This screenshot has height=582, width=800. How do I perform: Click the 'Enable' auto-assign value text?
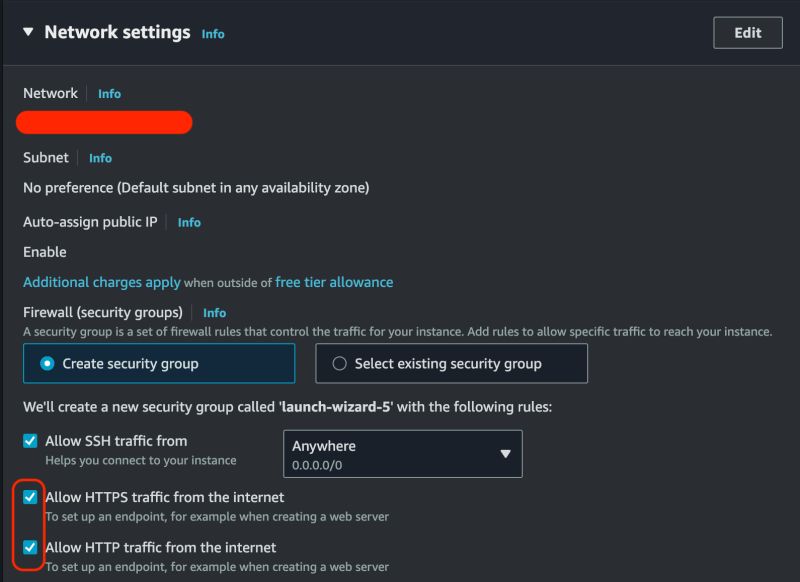pos(44,252)
